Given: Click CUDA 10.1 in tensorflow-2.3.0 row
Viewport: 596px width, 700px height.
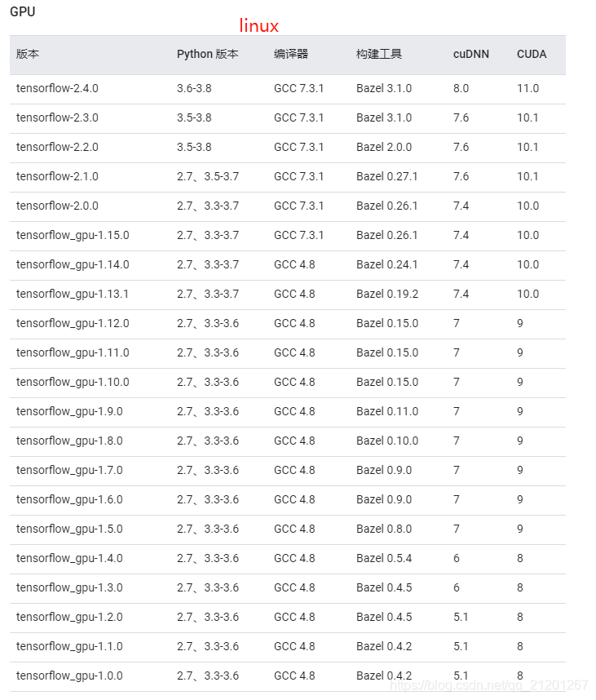Looking at the screenshot, I should point(528,117).
